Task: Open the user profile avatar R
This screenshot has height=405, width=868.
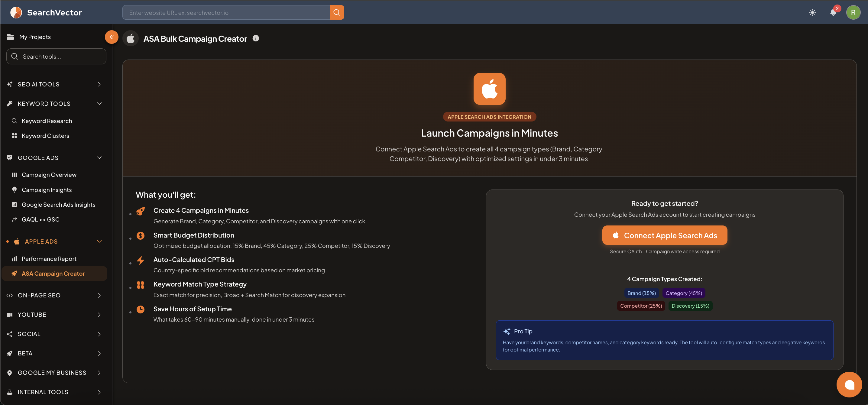Action: (x=853, y=12)
